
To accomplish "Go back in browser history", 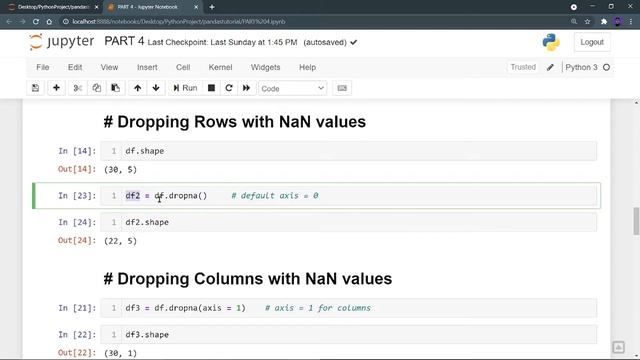I will pos(9,22).
